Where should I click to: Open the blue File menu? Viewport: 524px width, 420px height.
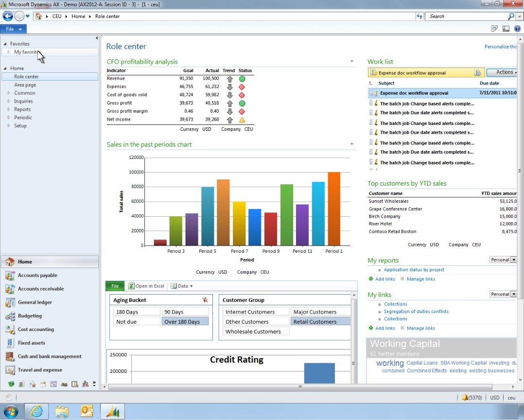coord(14,29)
